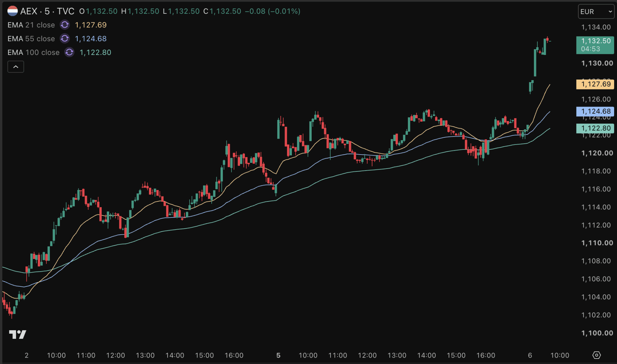The height and width of the screenshot is (364, 617).
Task: Click the EMA 100 value 1,122.80 in legend
Action: (95, 52)
